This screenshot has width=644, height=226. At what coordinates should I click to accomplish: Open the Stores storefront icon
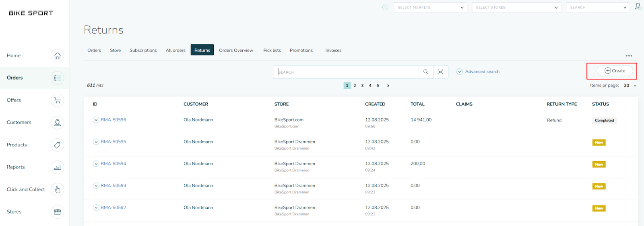[57, 212]
